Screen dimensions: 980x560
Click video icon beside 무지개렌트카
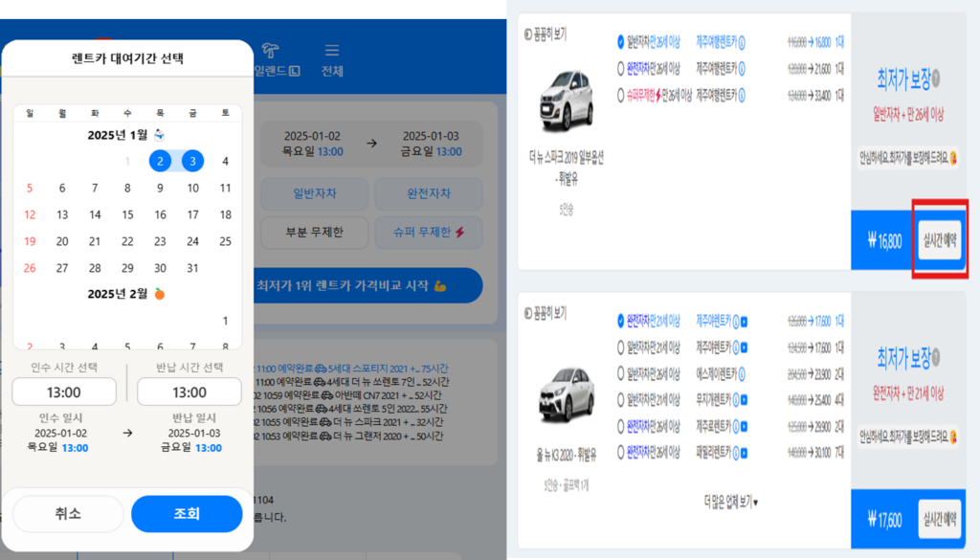coord(745,401)
